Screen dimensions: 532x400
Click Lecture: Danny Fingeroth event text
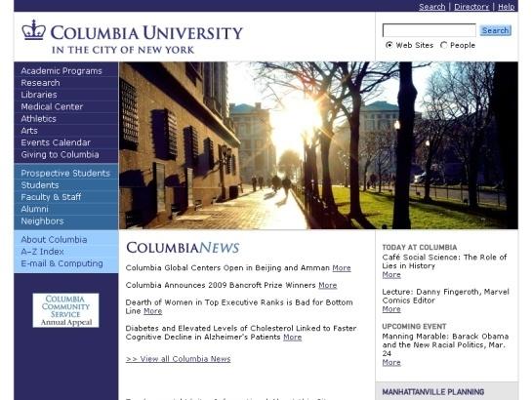pyautogui.click(x=445, y=296)
